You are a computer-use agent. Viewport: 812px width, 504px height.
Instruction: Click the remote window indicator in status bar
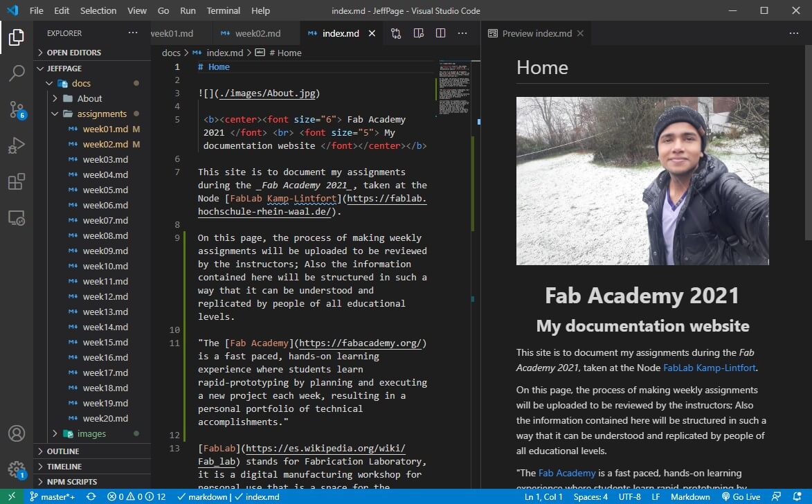pos(11,497)
